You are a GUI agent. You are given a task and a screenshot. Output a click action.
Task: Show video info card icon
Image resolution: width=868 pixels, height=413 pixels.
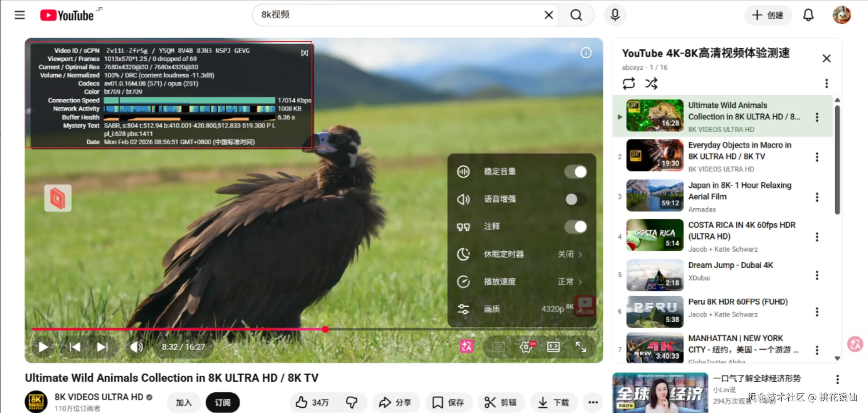point(586,53)
